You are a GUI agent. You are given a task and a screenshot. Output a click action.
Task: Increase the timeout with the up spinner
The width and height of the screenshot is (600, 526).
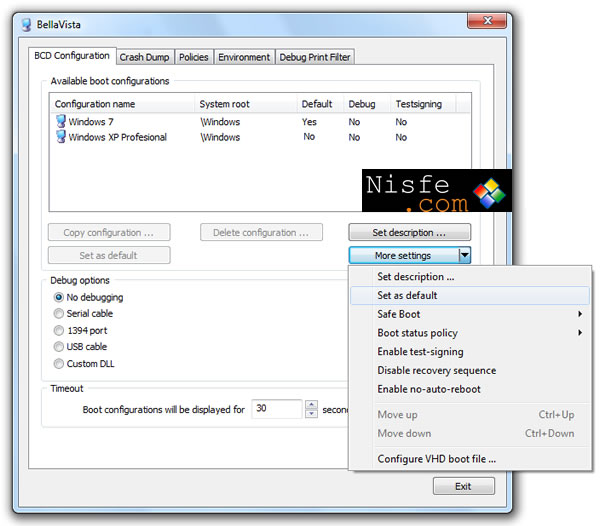point(311,404)
